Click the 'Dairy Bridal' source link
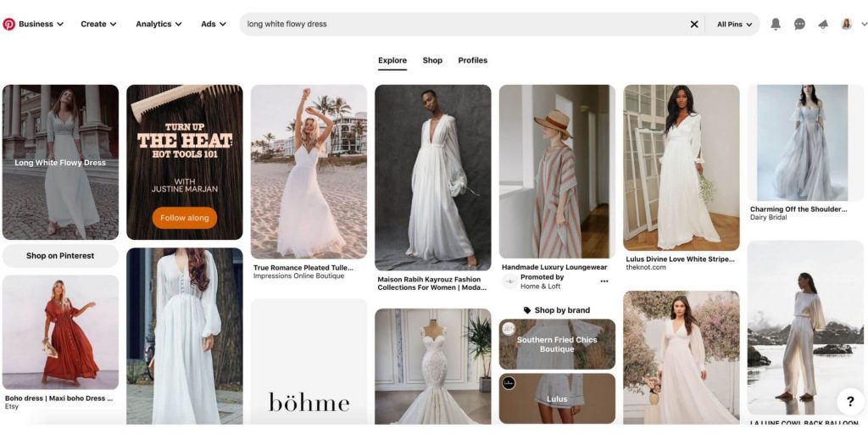 pos(769,218)
